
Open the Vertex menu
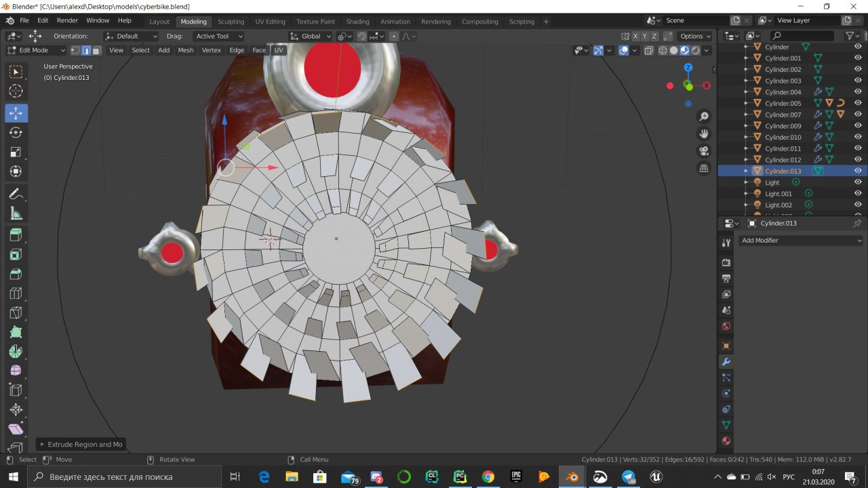point(212,50)
